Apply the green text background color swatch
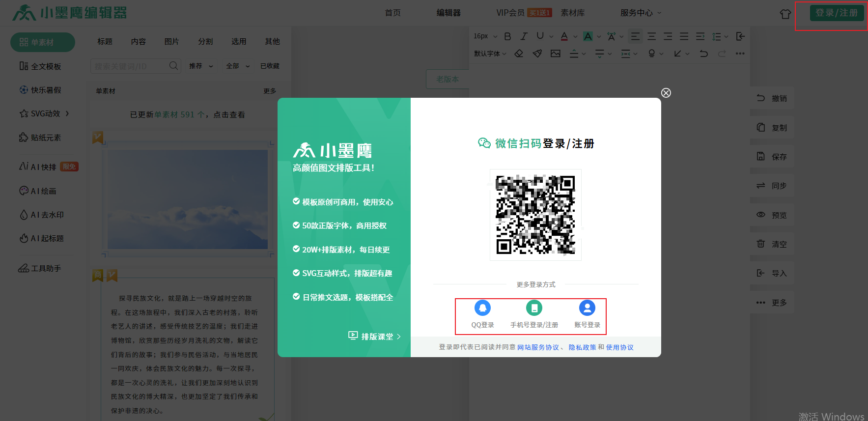Image resolution: width=868 pixels, height=421 pixels. pyautogui.click(x=588, y=36)
